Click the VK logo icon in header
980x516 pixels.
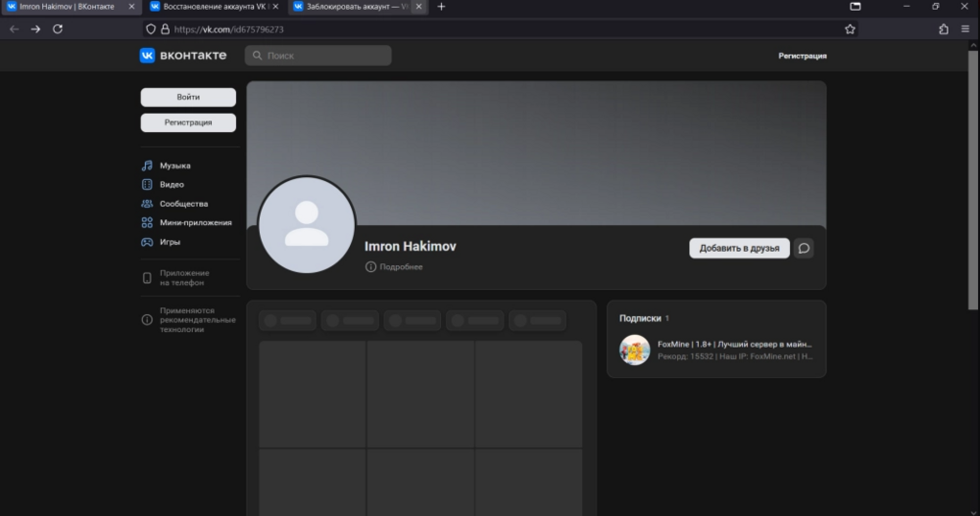pyautogui.click(x=147, y=56)
